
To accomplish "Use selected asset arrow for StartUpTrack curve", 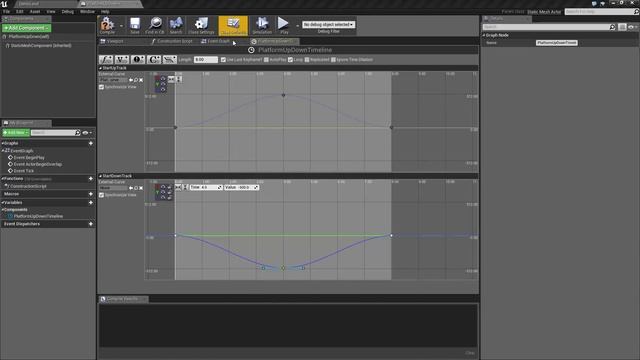I will point(131,80).
